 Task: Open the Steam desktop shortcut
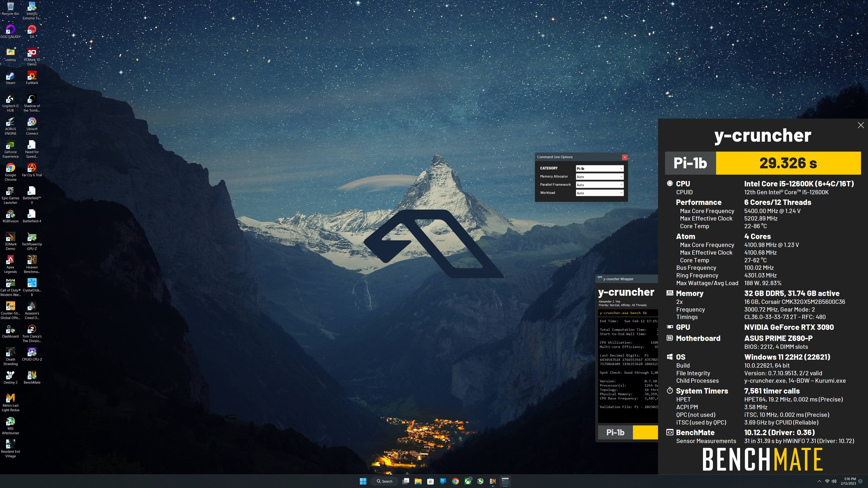coord(10,78)
